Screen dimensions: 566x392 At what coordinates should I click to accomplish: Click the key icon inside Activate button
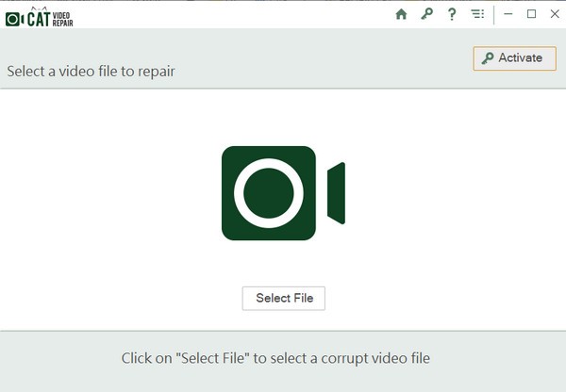pos(488,58)
